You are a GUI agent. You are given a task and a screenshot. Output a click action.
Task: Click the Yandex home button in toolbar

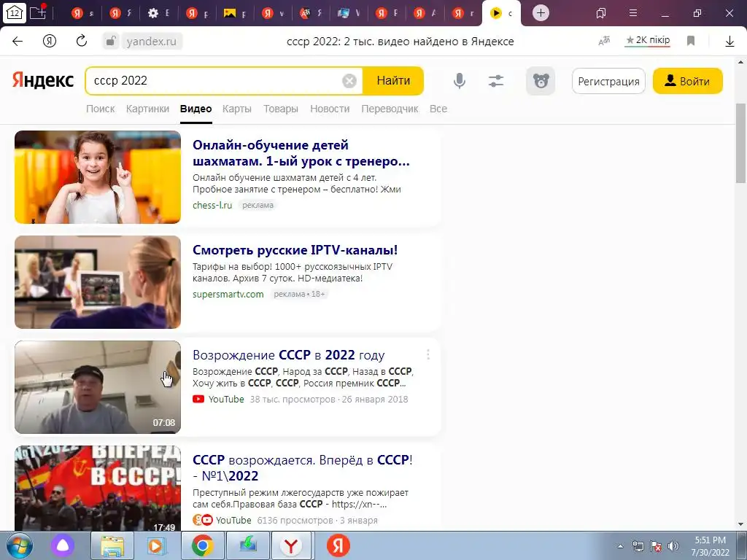point(50,42)
